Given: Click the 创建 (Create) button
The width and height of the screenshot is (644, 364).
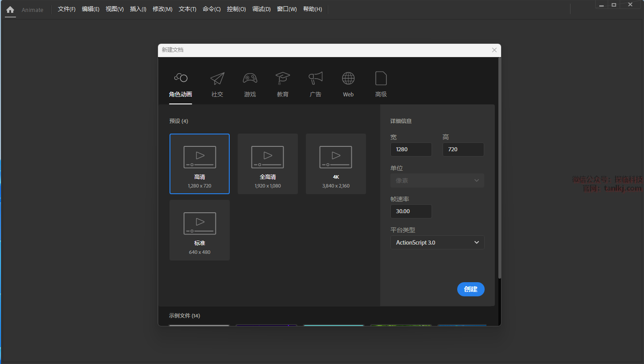Looking at the screenshot, I should [470, 289].
